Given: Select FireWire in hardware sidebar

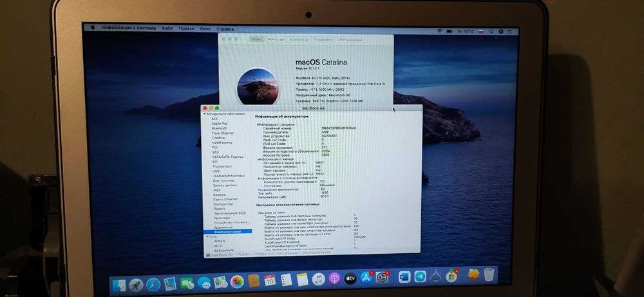Looking at the screenshot, I should click(218, 138).
